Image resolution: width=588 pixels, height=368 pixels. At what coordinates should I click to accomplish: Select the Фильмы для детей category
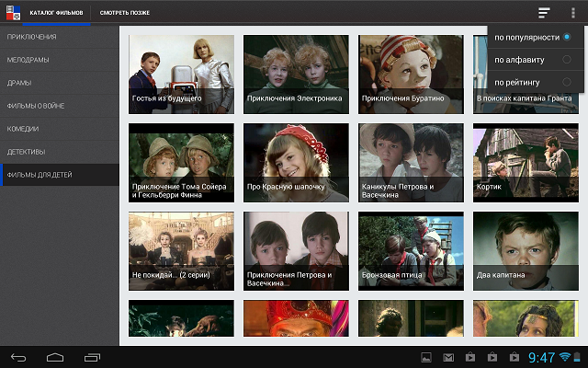pyautogui.click(x=60, y=175)
